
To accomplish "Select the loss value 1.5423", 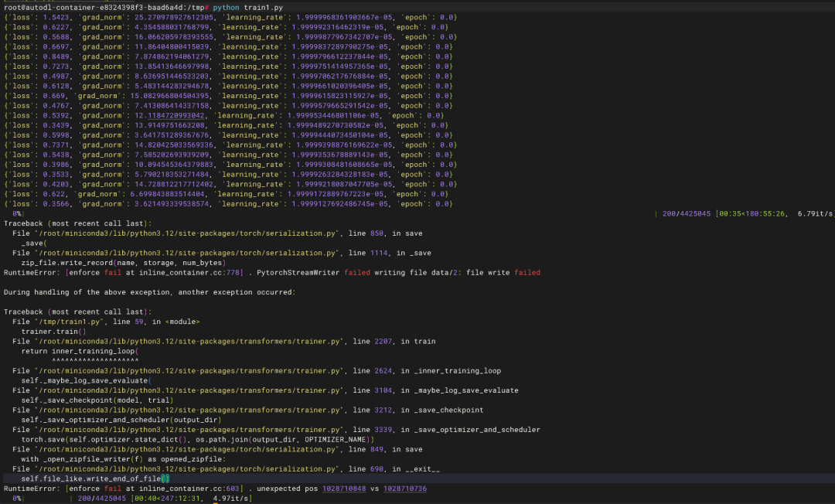I will (56, 17).
